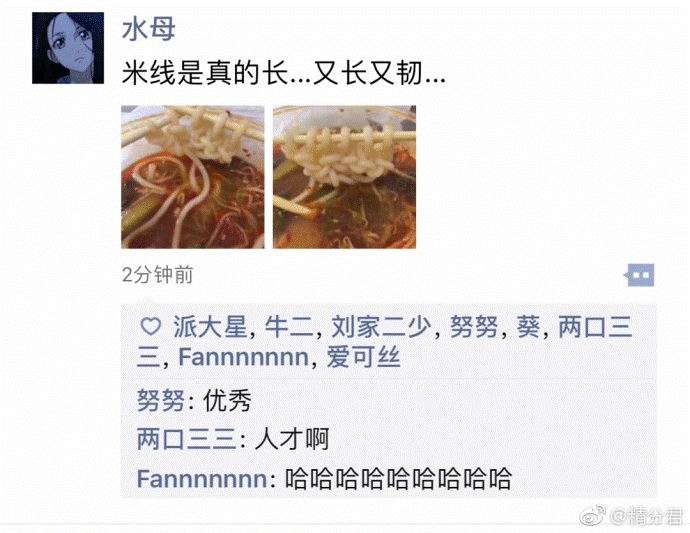The width and height of the screenshot is (690, 533).
Task: Select the post text 米线是真的长
Action: [205, 73]
